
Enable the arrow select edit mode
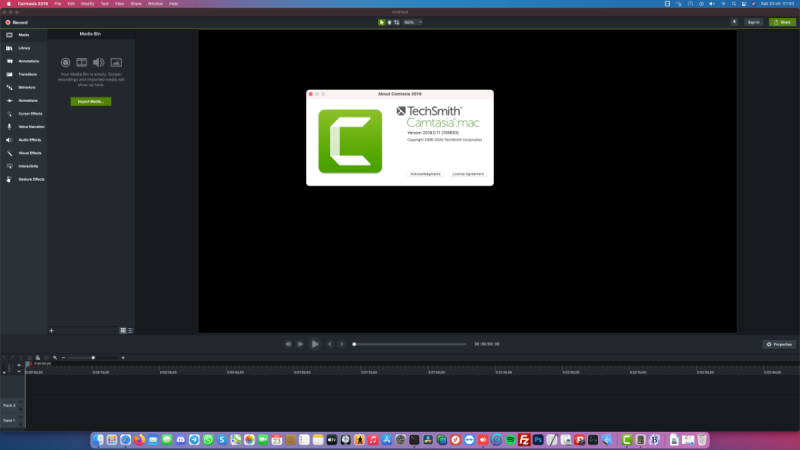tap(381, 21)
